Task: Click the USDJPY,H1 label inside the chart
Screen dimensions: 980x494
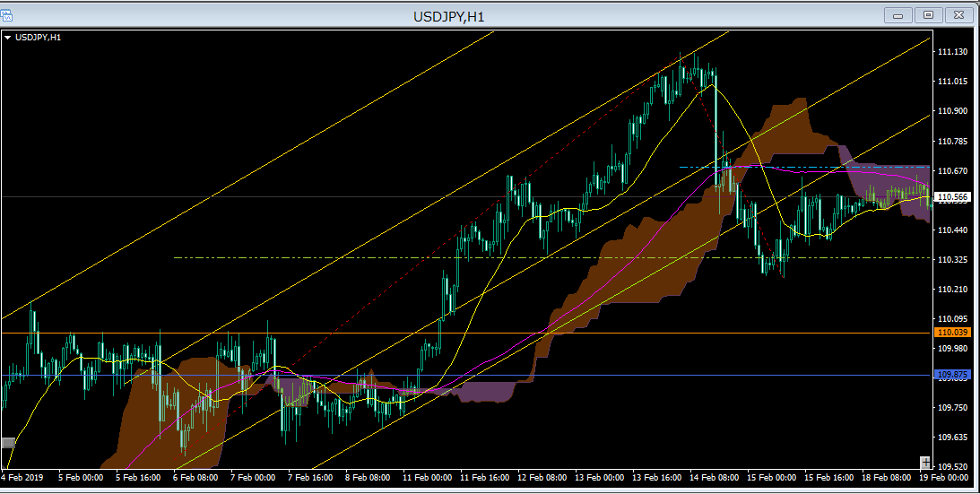Action: tap(39, 38)
